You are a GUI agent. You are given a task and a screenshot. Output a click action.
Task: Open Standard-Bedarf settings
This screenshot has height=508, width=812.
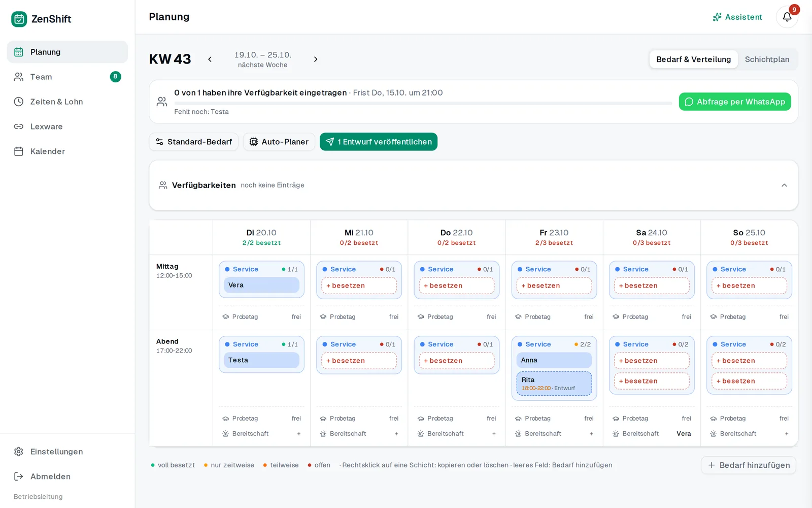click(x=194, y=142)
